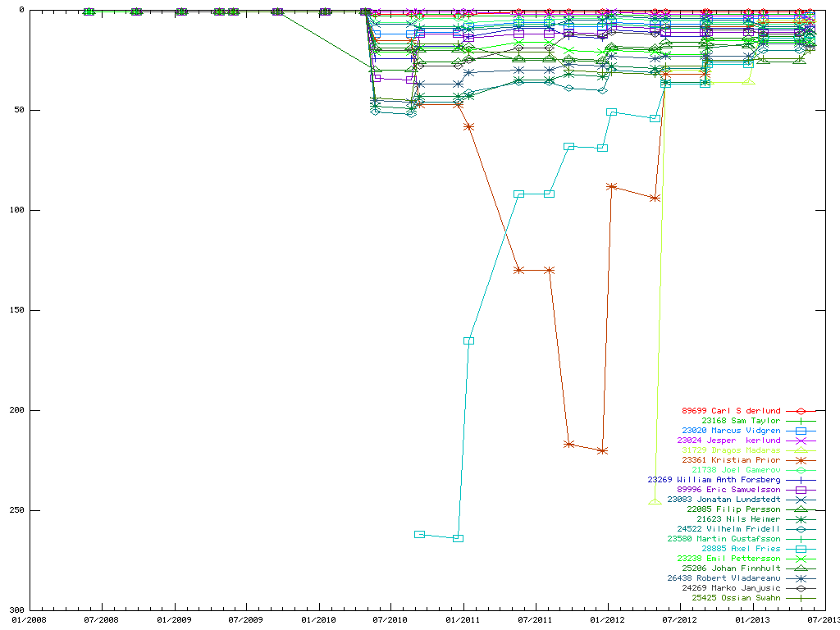Image resolution: width=840 pixels, height=630 pixels.
Task: Click the purple square marker beside Eric Samuelsson
Action: coord(801,490)
